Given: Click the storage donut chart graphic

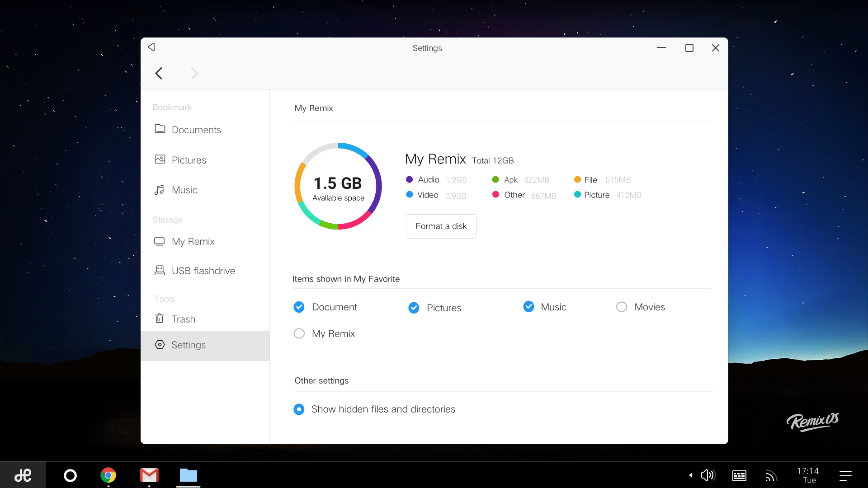Looking at the screenshot, I should coord(339,187).
